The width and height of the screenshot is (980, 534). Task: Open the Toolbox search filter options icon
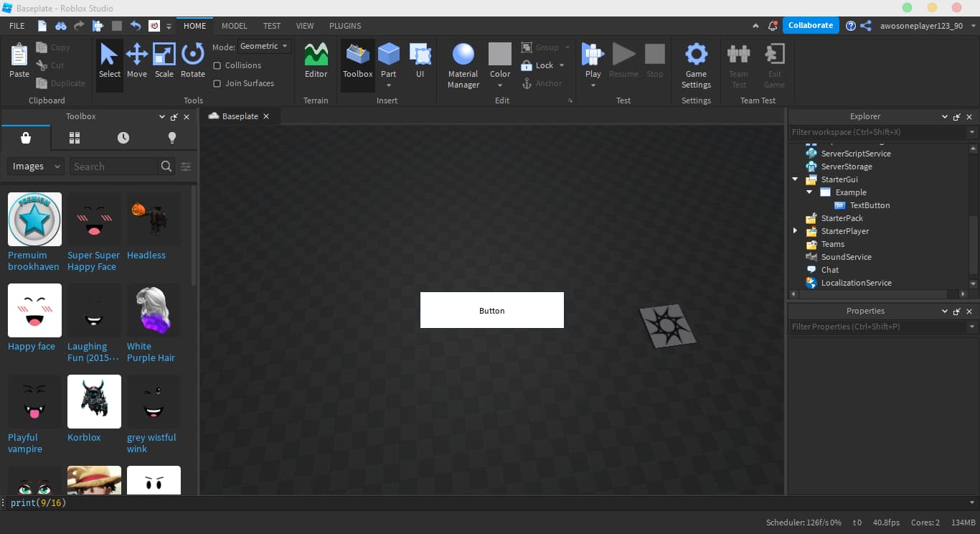186,167
